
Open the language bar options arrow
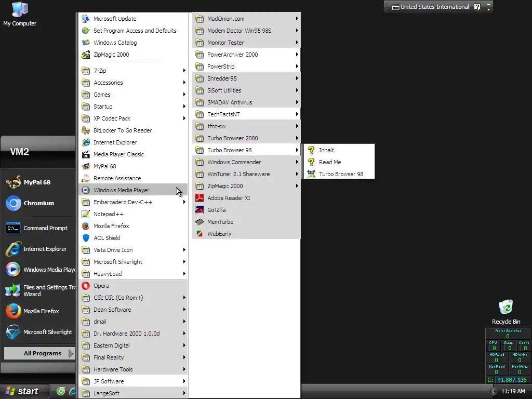click(488, 9)
